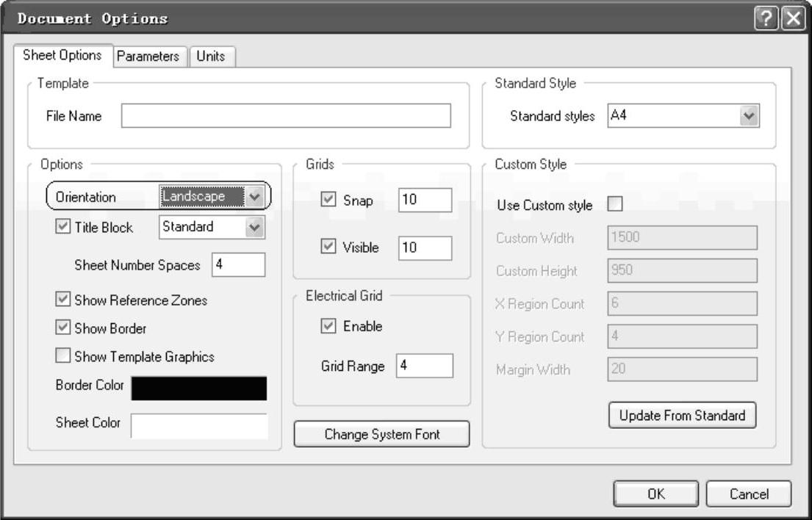
Task: Toggle the Visible grid checkbox
Action: pyautogui.click(x=328, y=248)
